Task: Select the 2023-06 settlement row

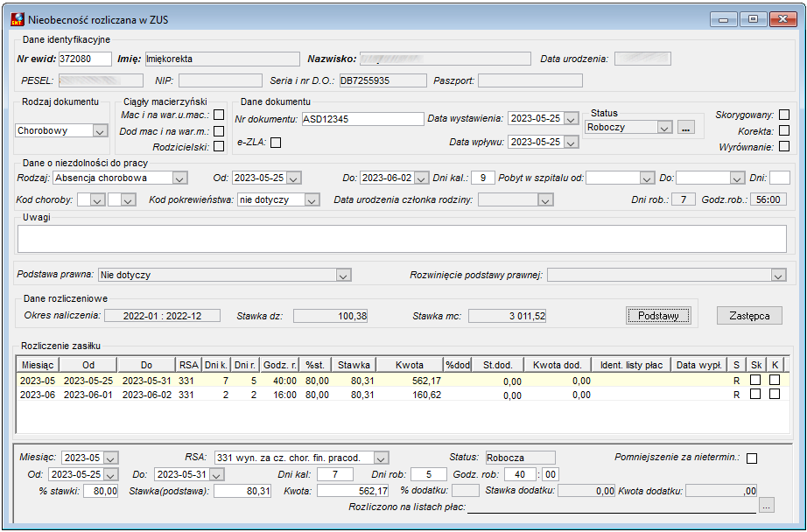Action: (403, 395)
